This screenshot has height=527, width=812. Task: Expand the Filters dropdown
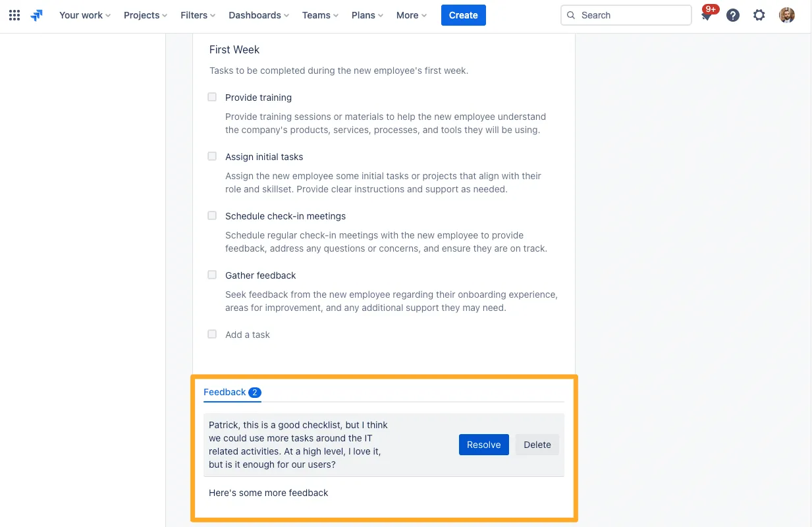[x=198, y=15]
